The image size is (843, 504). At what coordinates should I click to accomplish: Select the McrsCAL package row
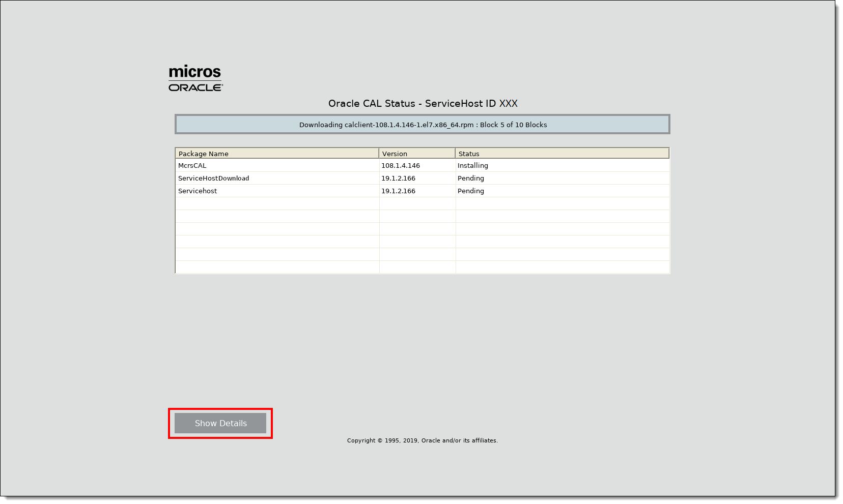[x=192, y=166]
